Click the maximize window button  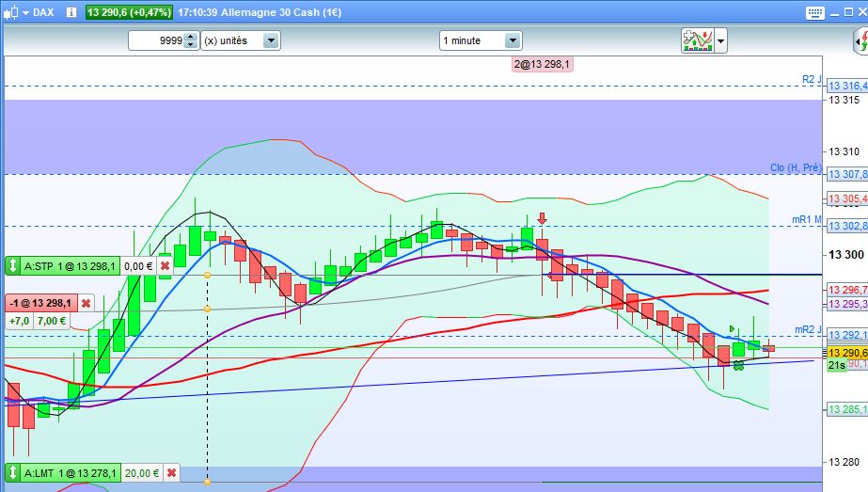[x=848, y=12]
